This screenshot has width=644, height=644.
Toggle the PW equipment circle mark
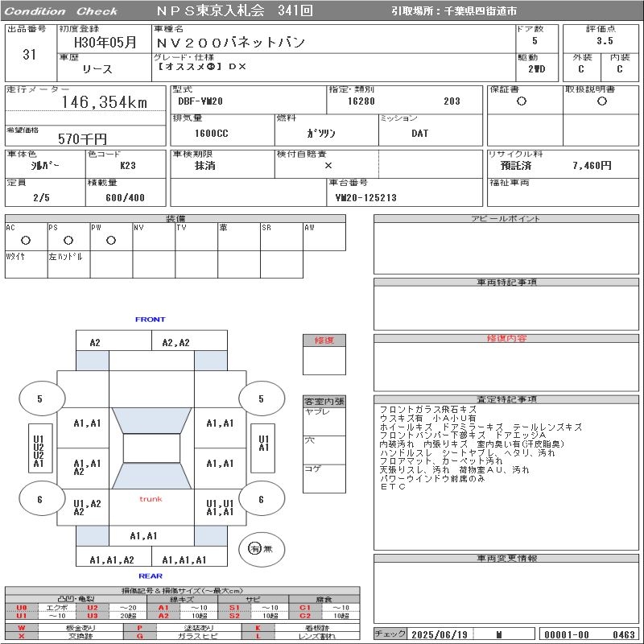pos(111,240)
